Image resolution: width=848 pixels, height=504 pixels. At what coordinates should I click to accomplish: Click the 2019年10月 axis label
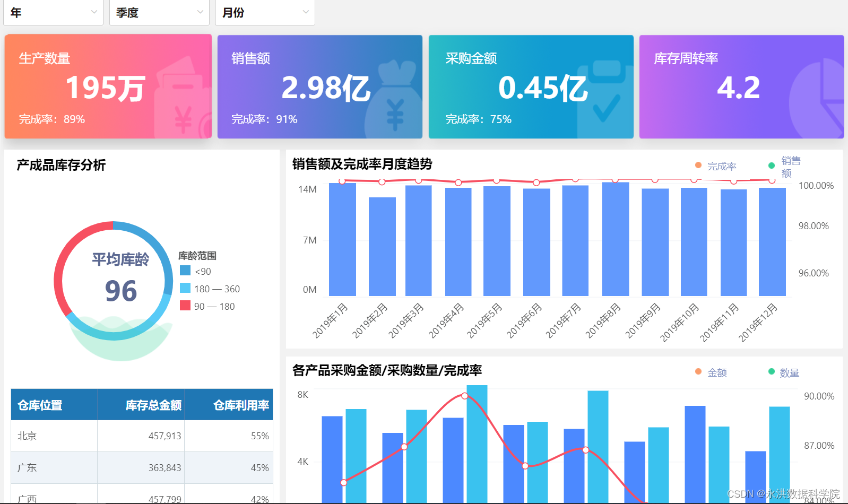[679, 322]
